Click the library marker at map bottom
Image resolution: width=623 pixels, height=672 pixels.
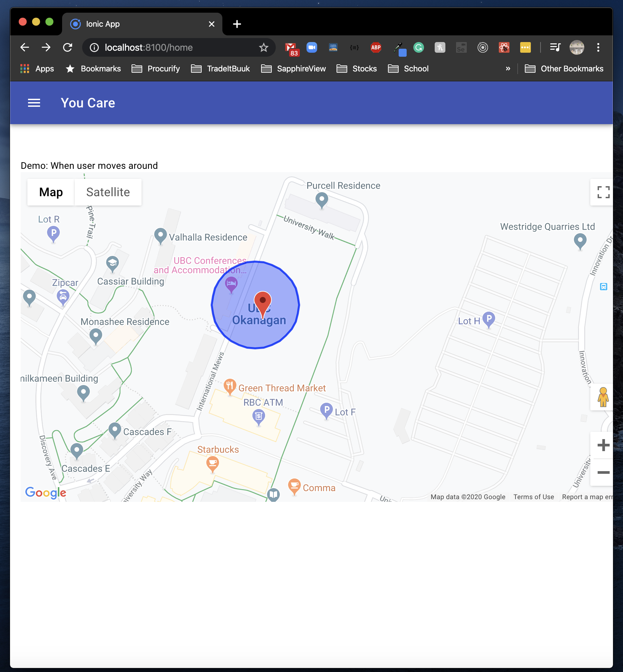(x=273, y=494)
